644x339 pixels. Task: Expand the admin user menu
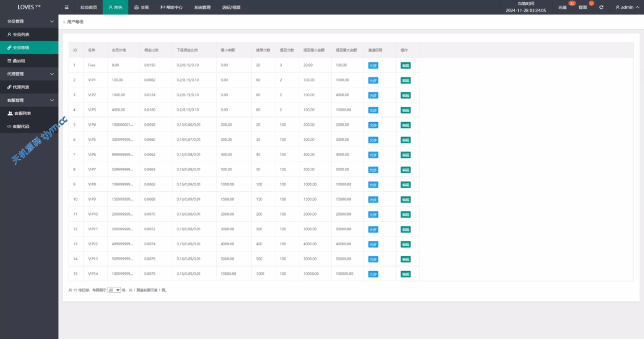(x=627, y=7)
